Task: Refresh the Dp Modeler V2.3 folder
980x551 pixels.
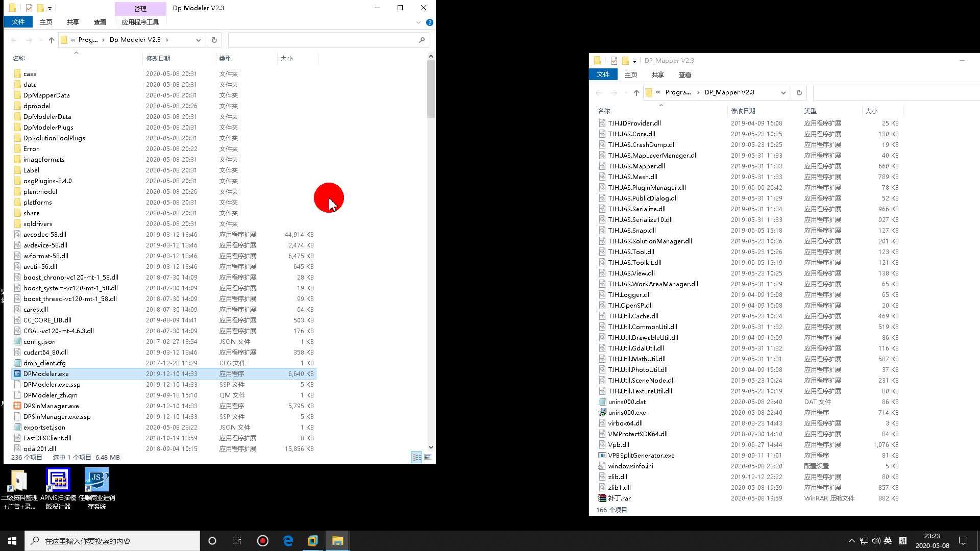Action: pyautogui.click(x=214, y=40)
